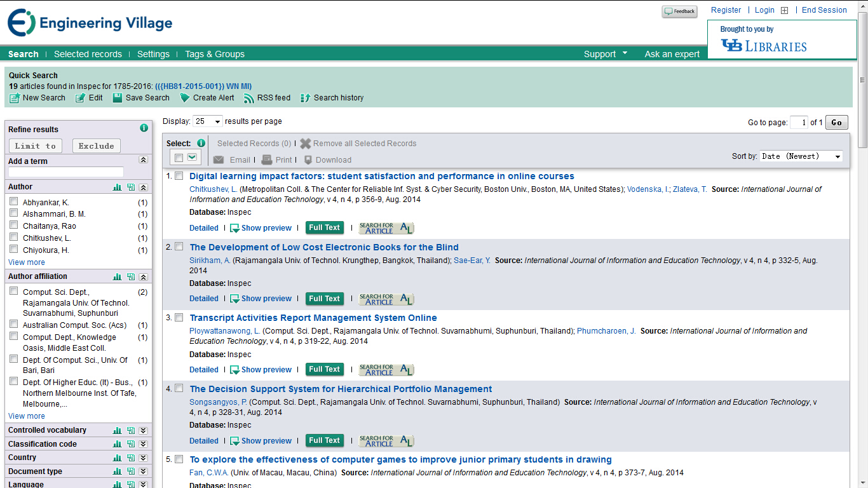Show preview of Transcript Activities Report result
The height and width of the screenshot is (488, 868).
click(261, 370)
